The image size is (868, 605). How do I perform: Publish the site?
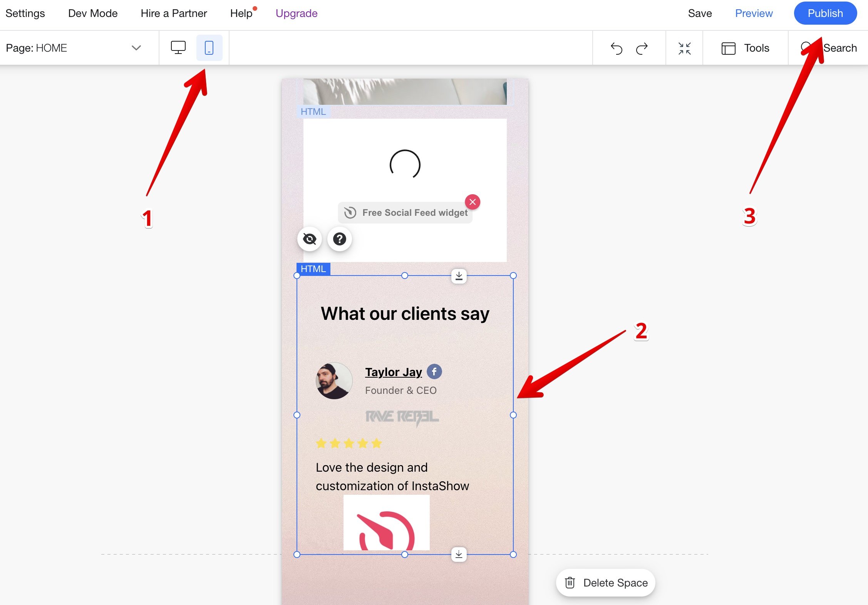click(x=825, y=13)
